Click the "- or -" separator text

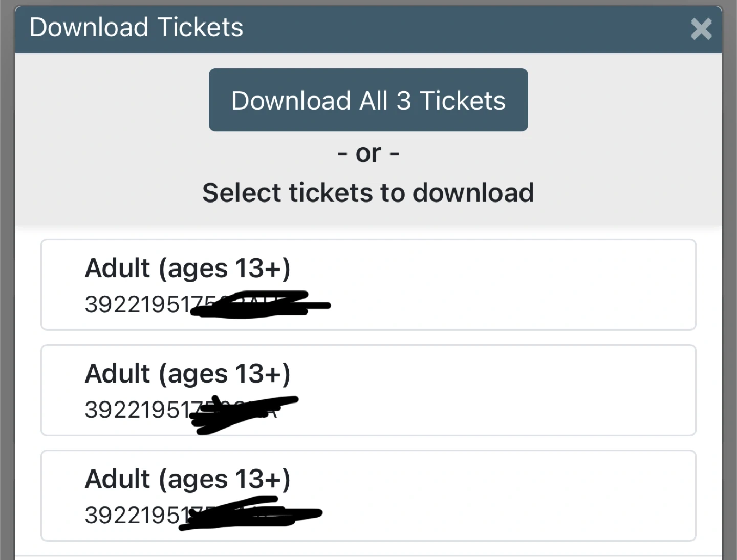coord(368,153)
